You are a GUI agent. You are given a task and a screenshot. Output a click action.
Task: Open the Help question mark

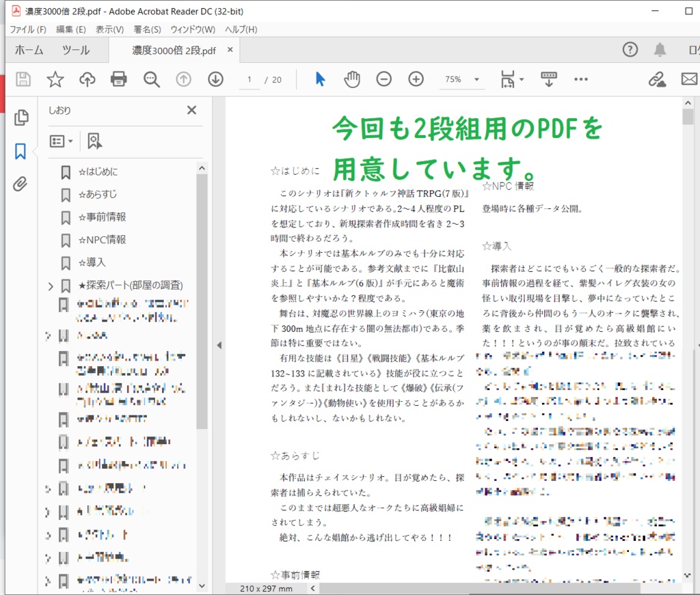[x=630, y=49]
